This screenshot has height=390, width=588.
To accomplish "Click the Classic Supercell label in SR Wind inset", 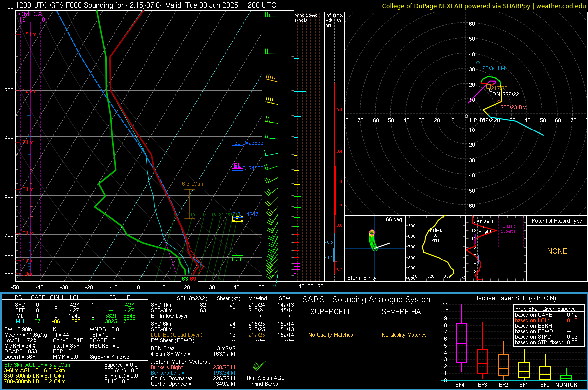I will click(x=509, y=229).
